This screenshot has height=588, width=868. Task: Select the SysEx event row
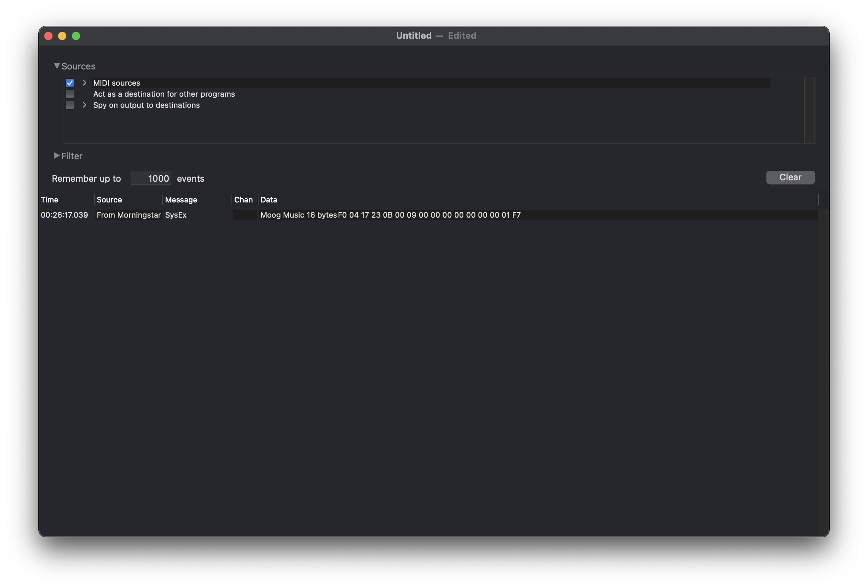click(176, 215)
